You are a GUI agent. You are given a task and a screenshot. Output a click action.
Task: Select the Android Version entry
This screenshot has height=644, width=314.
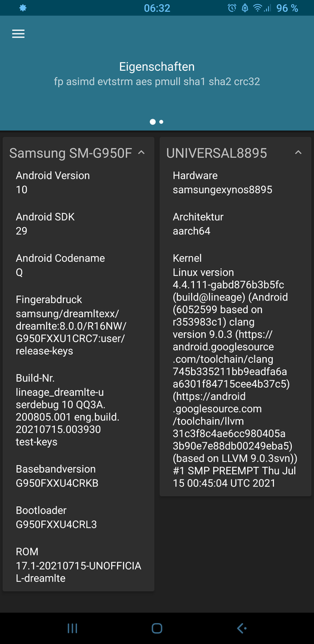tap(78, 182)
